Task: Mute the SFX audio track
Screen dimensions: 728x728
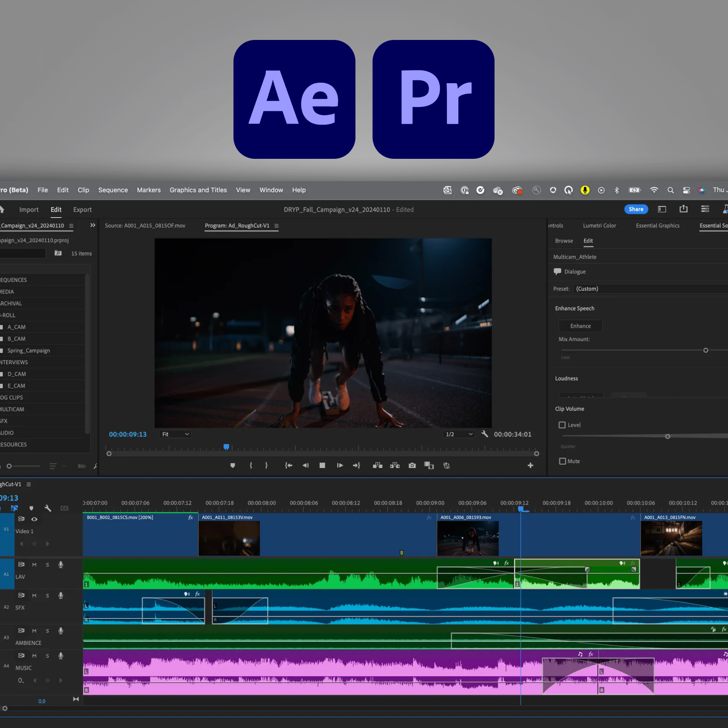Action: click(34, 596)
